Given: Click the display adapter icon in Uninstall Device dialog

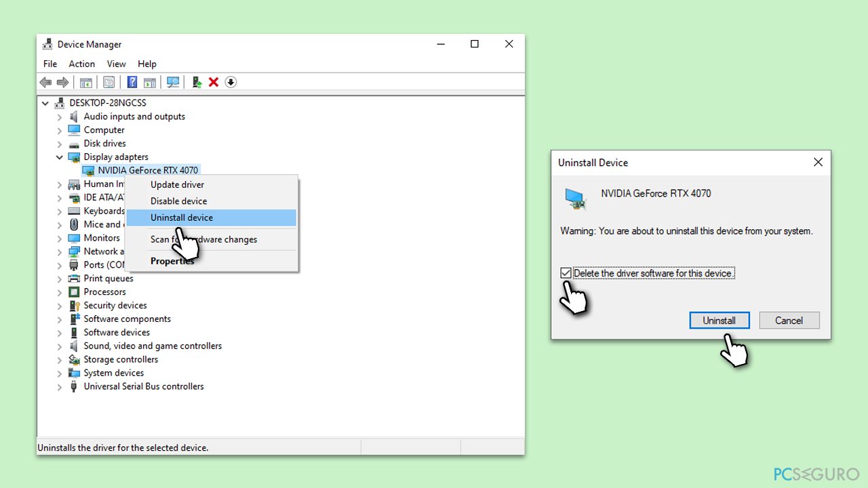Looking at the screenshot, I should coord(576,199).
